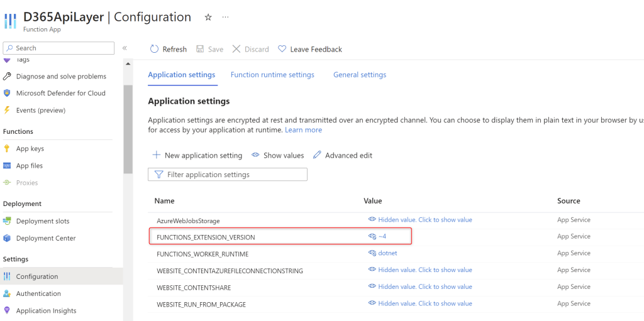
Task: Open Diagnose and solve problems
Action: (61, 76)
